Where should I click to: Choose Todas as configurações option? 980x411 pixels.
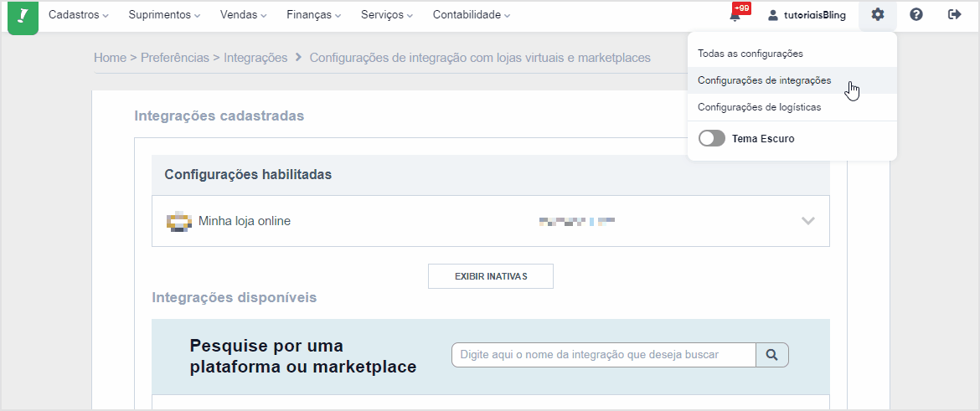click(750, 54)
